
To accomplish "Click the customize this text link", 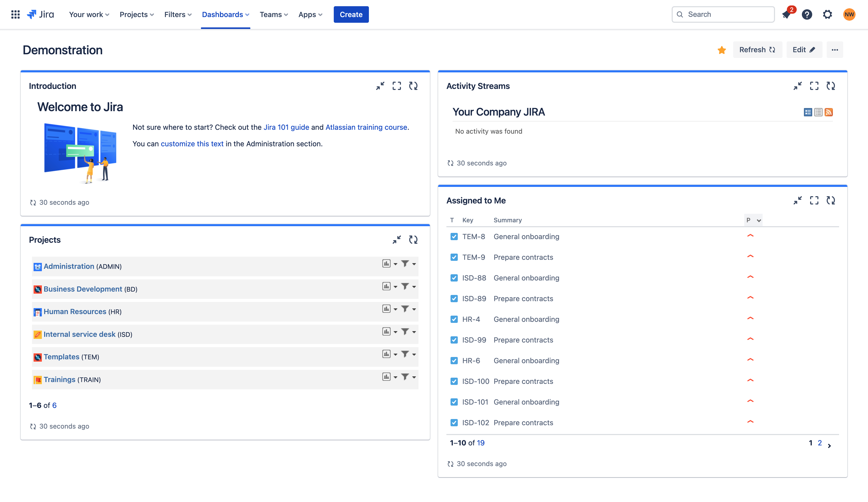I will (192, 144).
